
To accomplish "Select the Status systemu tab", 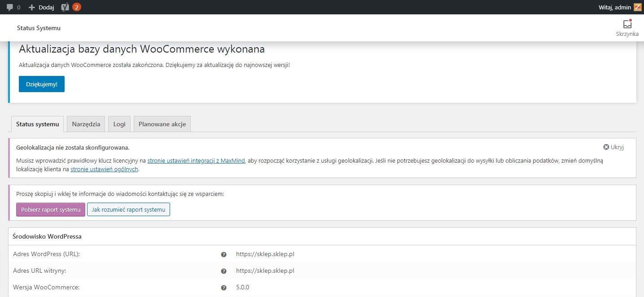I will (x=37, y=124).
